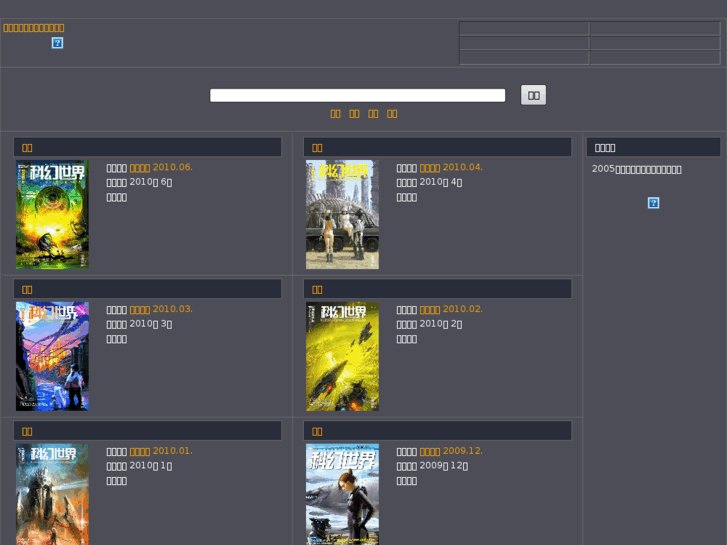This screenshot has height=545, width=727.
Task: Click the search text input field
Action: pos(357,95)
